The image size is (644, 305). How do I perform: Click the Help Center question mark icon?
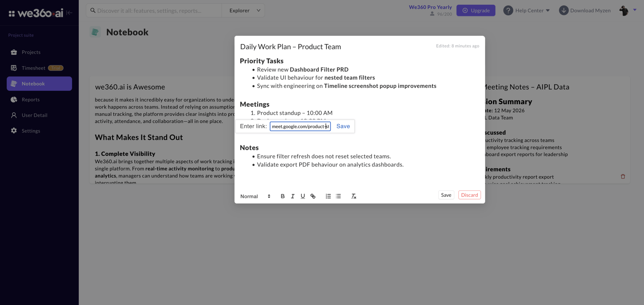(508, 11)
